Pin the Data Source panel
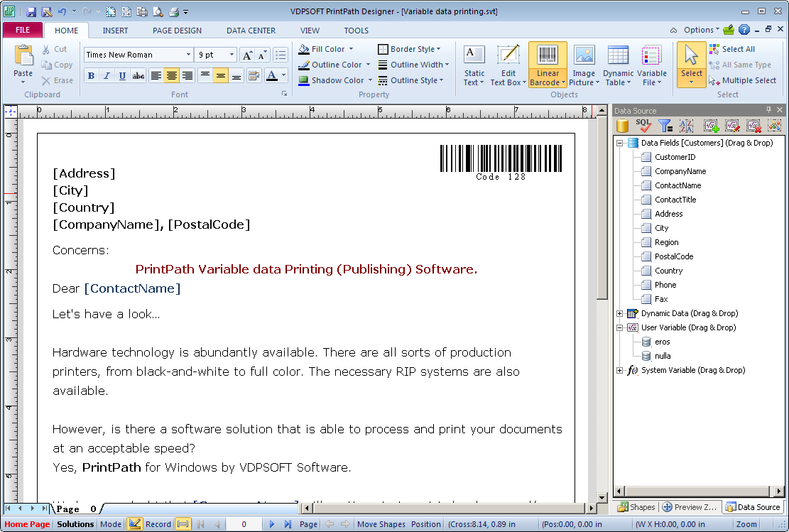Image resolution: width=789 pixels, height=532 pixels. [x=768, y=109]
